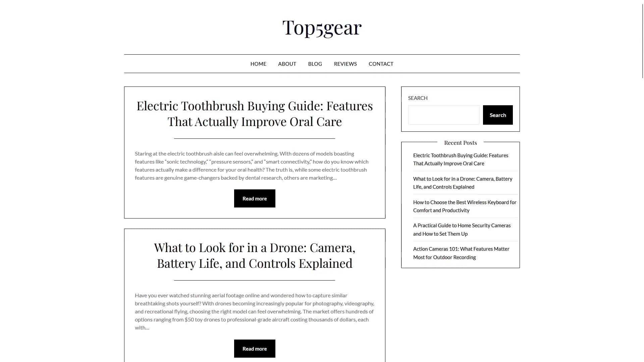Open Best Wireless Keyboard recent post

(x=465, y=206)
